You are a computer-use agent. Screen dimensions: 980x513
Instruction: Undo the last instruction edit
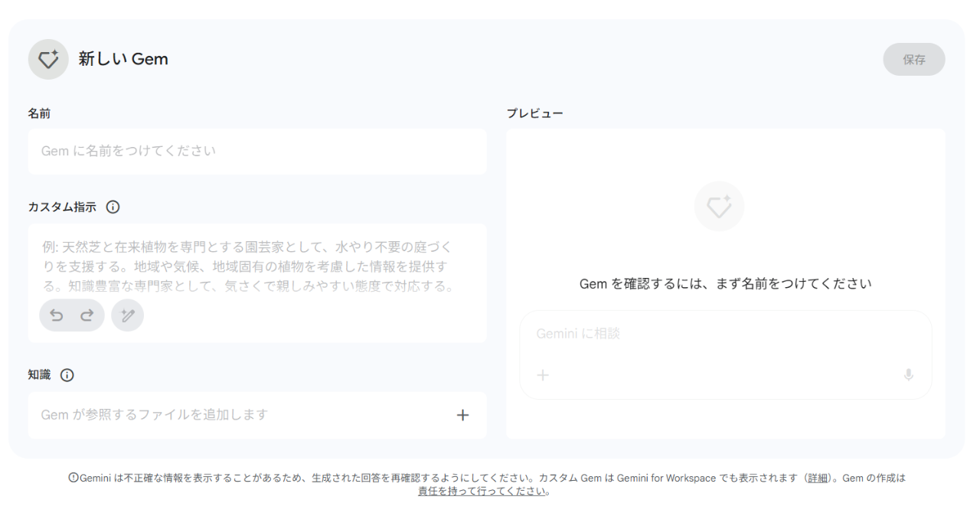point(57,315)
